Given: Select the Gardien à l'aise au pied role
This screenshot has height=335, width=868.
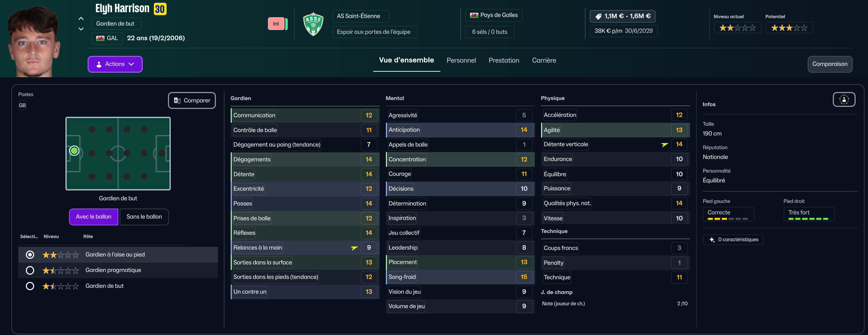Looking at the screenshot, I should click(x=30, y=255).
